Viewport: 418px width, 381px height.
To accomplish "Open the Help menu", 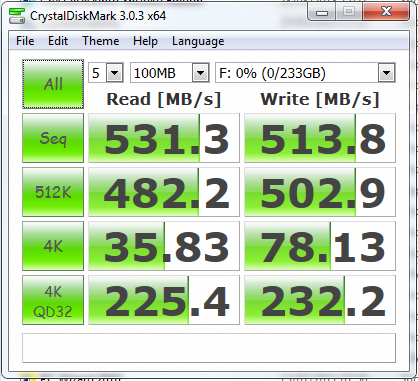I will coord(145,41).
